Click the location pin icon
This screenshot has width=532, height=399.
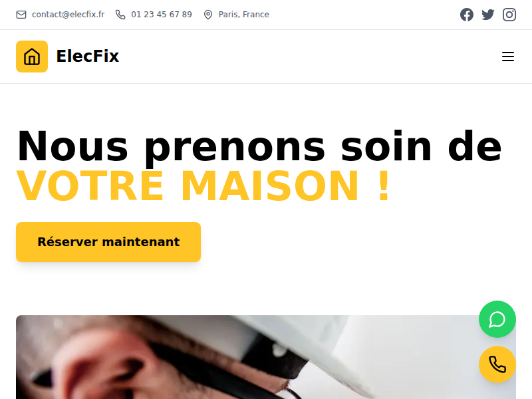[208, 15]
